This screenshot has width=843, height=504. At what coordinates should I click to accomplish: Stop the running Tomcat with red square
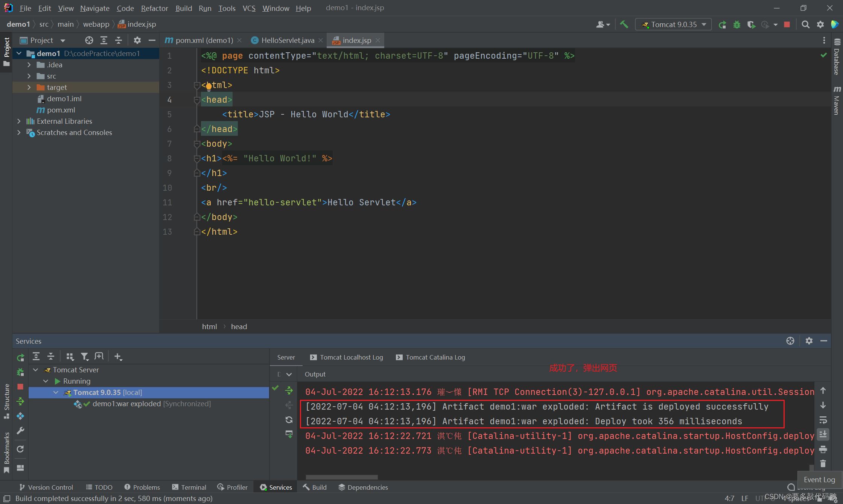click(787, 24)
